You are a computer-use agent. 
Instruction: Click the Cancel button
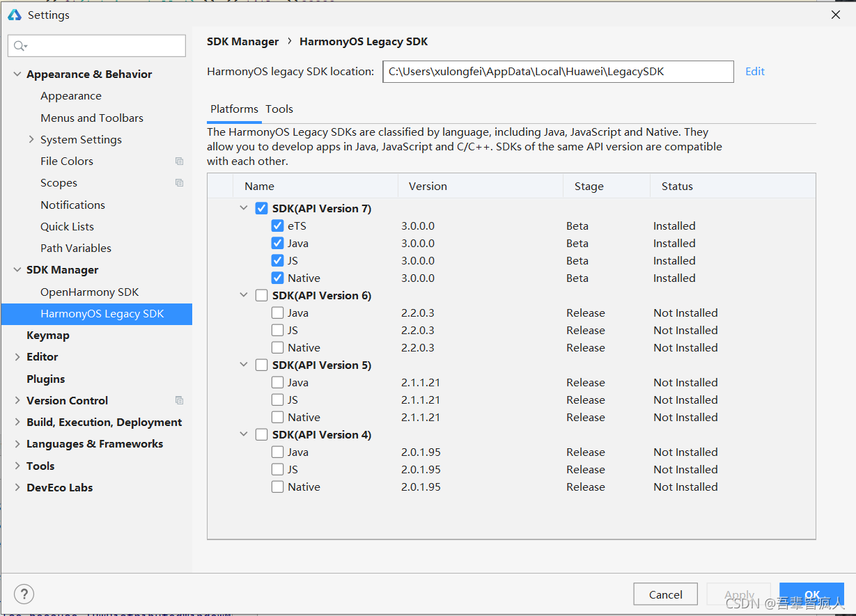(665, 594)
